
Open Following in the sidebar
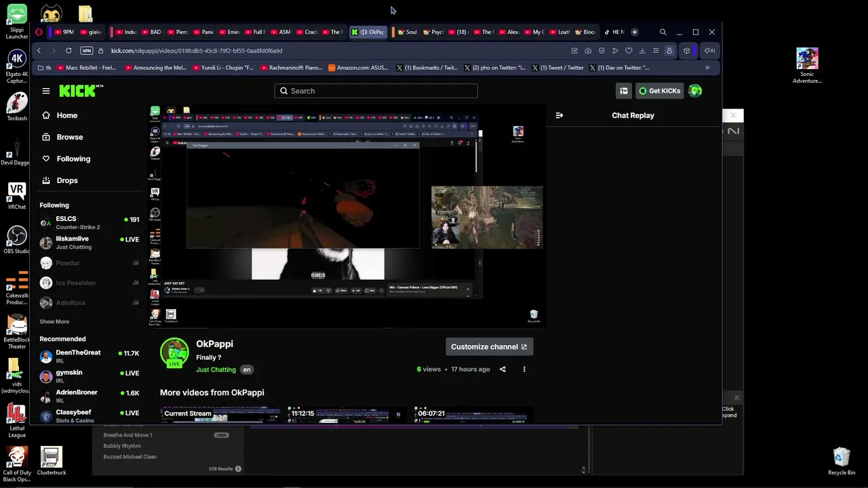pos(73,159)
